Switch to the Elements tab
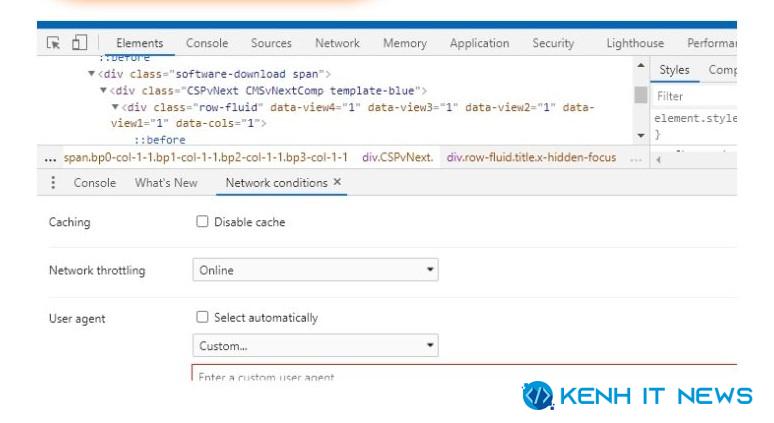This screenshot has width=774, height=423. pyautogui.click(x=140, y=43)
